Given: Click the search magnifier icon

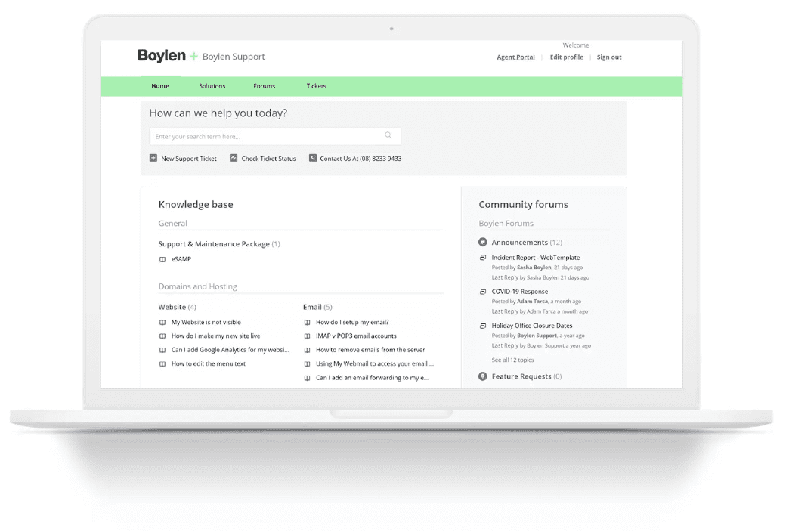Looking at the screenshot, I should pos(388,135).
